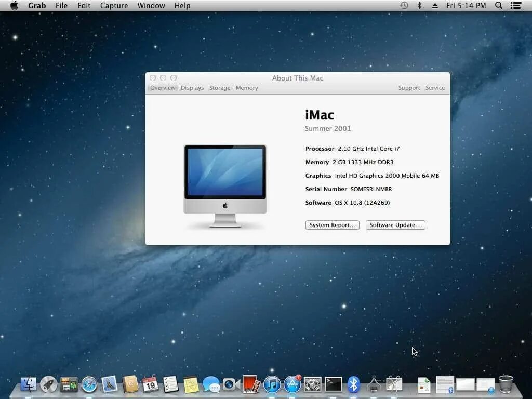532x399 pixels.
Task: Open Terminal icon in Dock
Action: pos(333,385)
